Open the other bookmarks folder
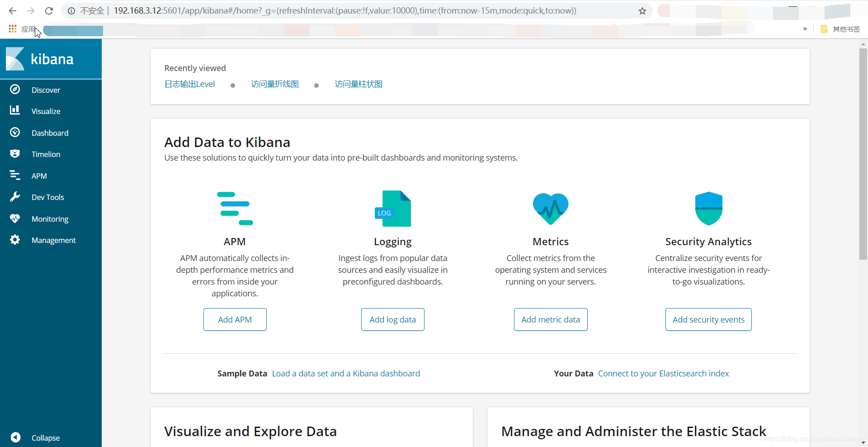 [x=840, y=29]
